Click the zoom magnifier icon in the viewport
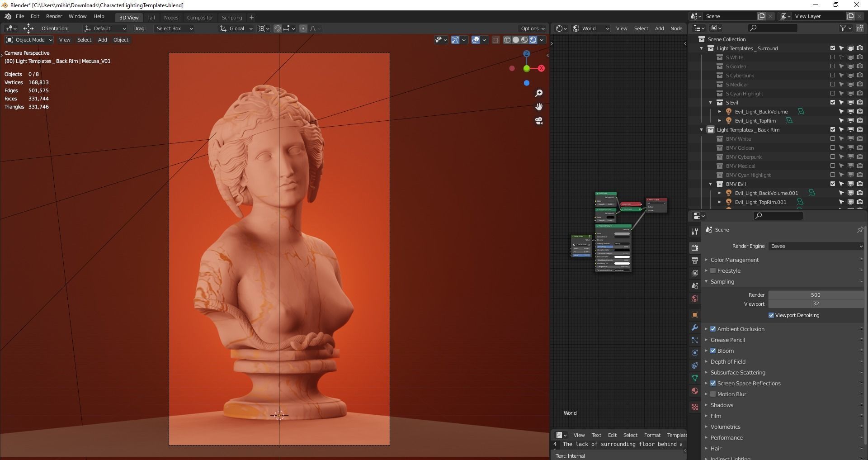 [538, 93]
